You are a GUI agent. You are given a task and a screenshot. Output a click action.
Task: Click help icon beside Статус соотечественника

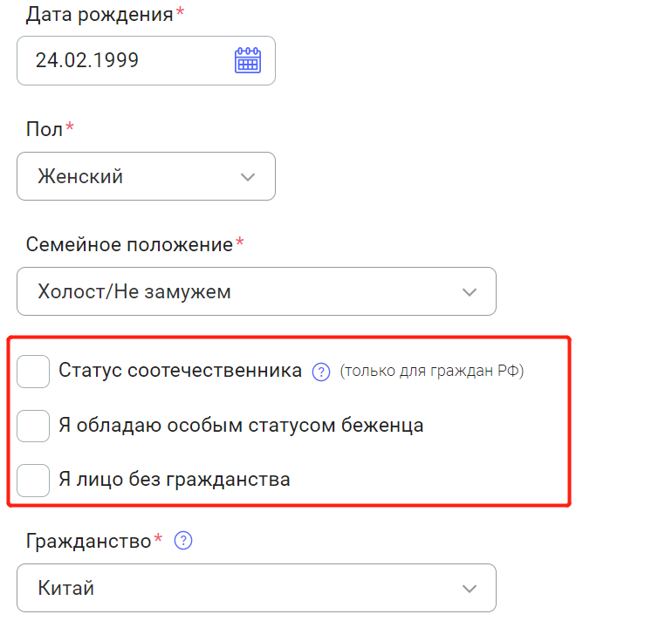click(x=321, y=372)
